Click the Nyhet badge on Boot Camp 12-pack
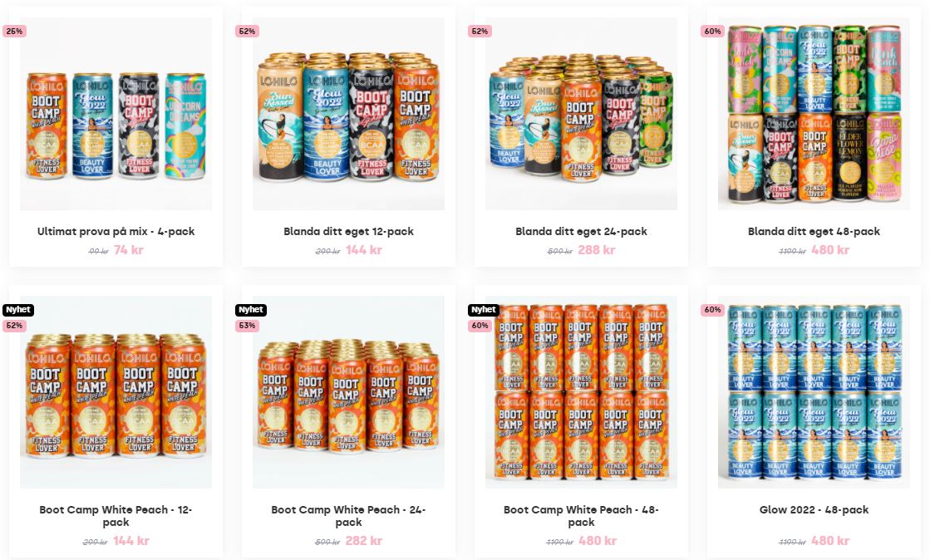This screenshot has width=930, height=560. (x=18, y=310)
